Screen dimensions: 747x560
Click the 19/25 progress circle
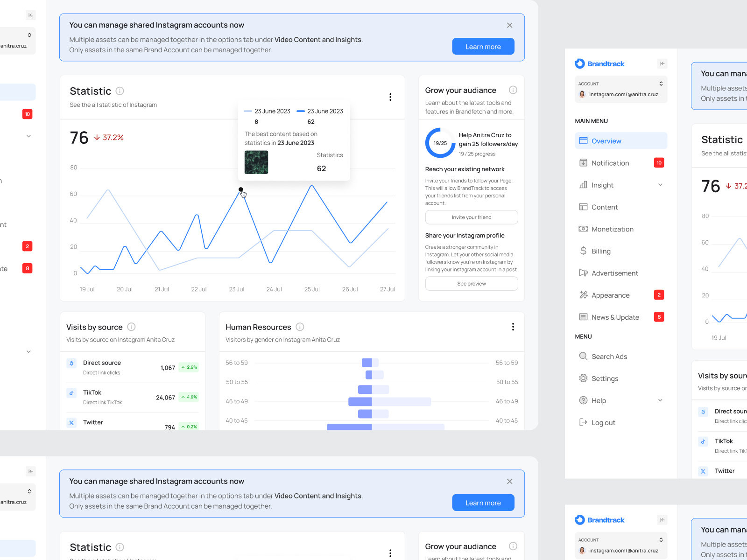(439, 143)
